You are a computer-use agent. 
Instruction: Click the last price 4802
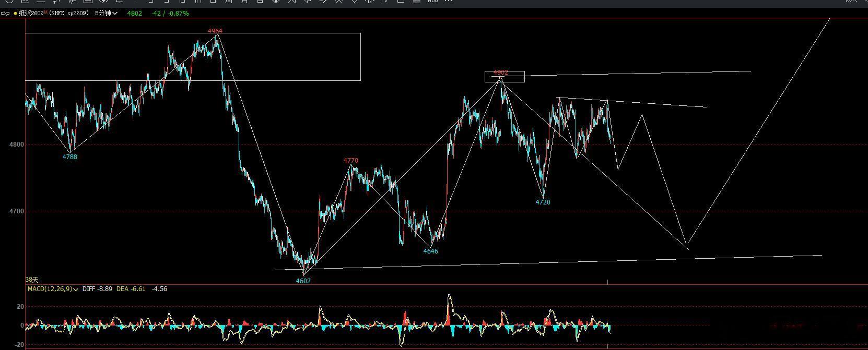(x=135, y=13)
